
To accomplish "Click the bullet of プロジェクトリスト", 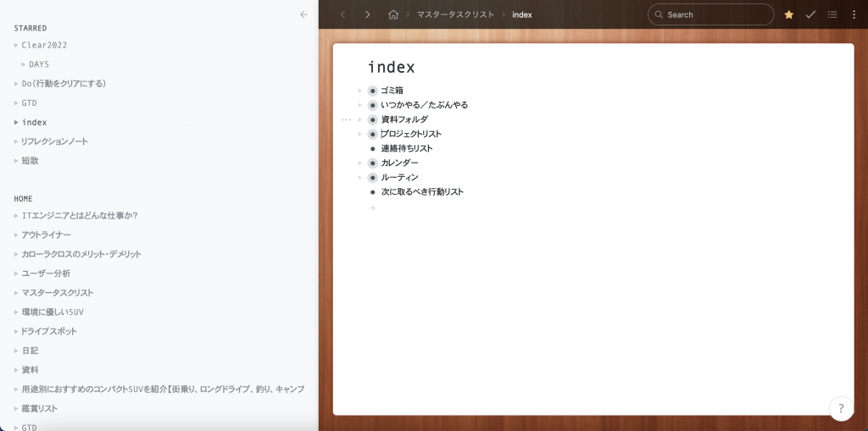I will (x=373, y=134).
